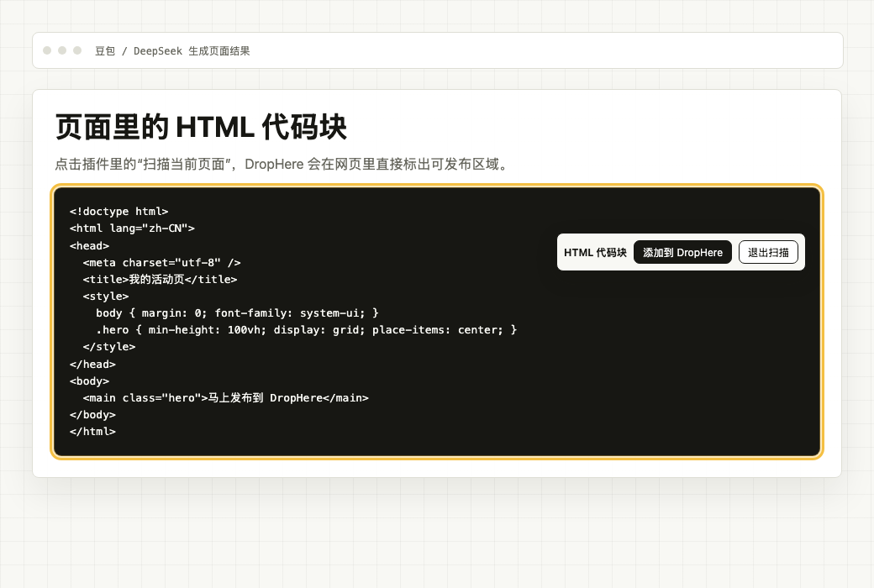This screenshot has width=874, height=588.
Task: Click the </head> closing tag line
Action: pos(92,364)
